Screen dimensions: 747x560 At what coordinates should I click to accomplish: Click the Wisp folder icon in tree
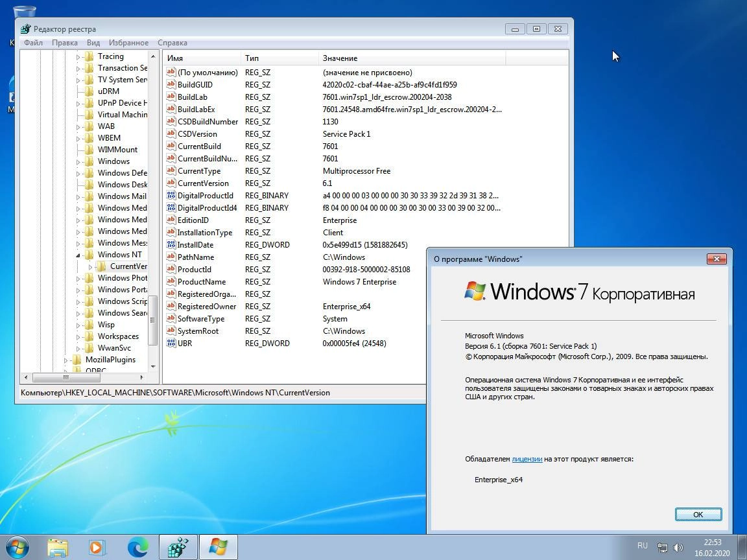coord(89,324)
